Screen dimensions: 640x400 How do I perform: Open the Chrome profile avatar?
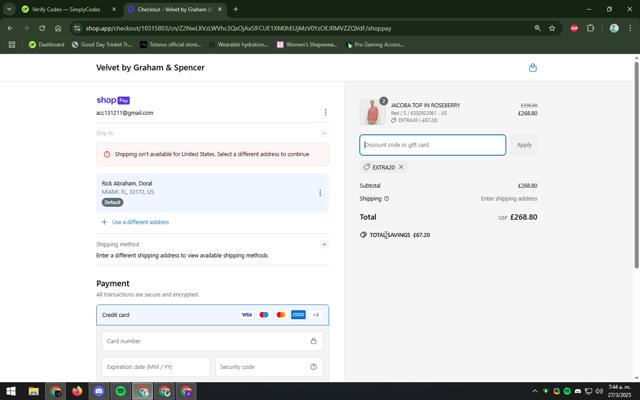click(x=614, y=28)
